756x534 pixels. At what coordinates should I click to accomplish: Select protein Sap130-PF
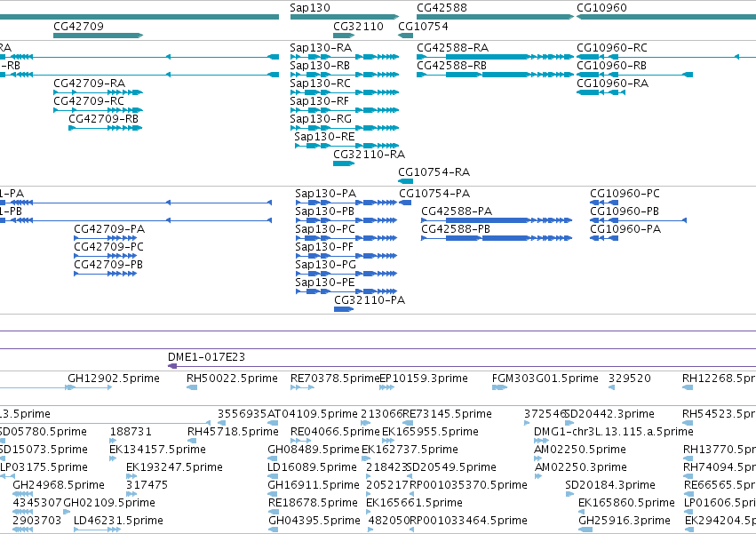(x=324, y=247)
